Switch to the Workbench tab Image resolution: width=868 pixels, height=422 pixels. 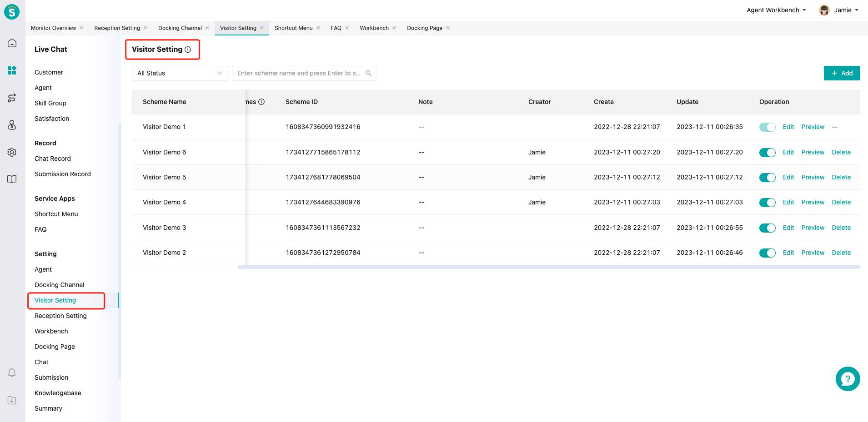coord(374,28)
